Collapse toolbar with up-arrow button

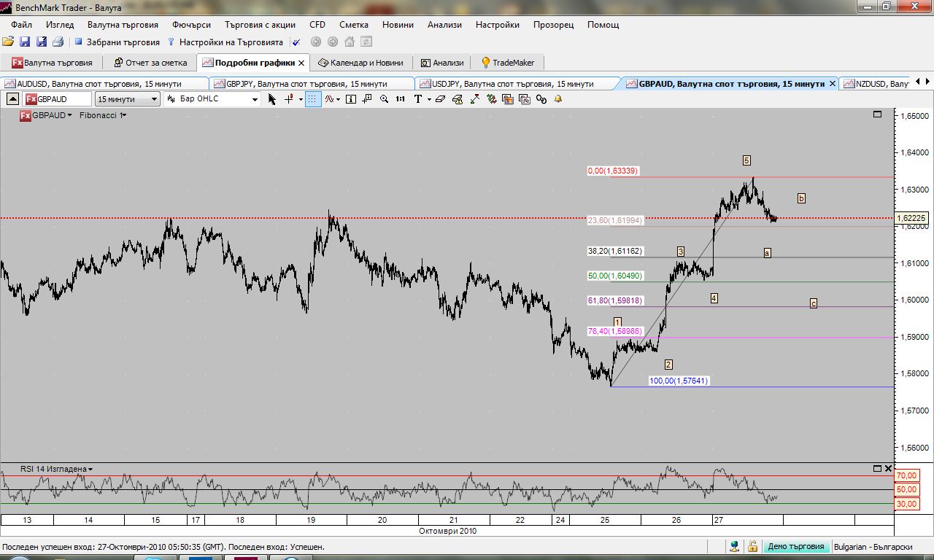pyautogui.click(x=13, y=99)
